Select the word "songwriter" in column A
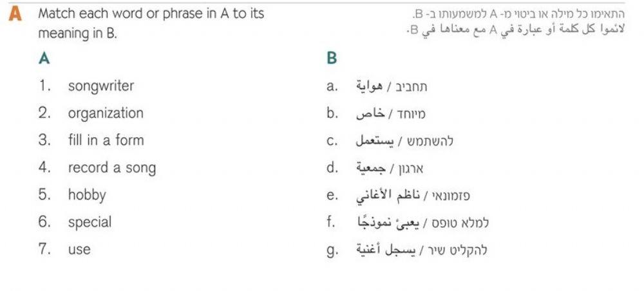The image size is (644, 291). click(101, 86)
